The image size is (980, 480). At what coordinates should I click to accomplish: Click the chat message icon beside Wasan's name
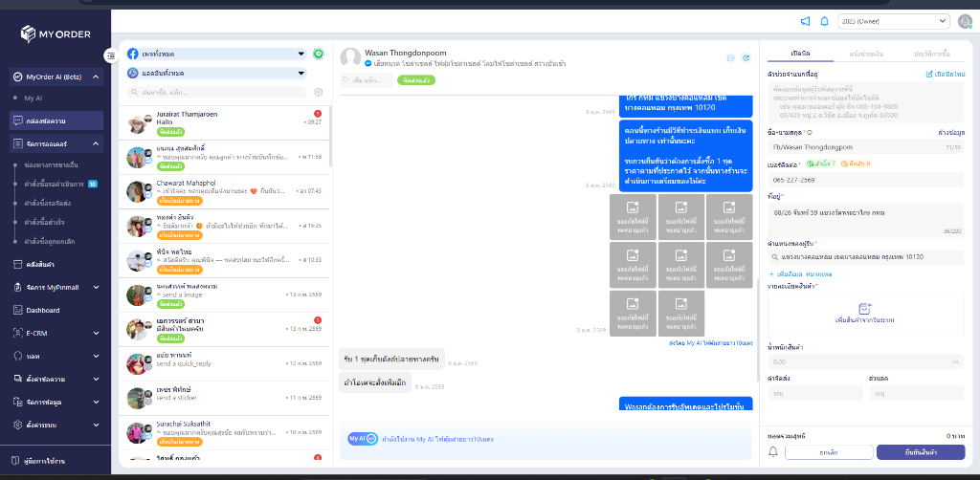click(730, 58)
